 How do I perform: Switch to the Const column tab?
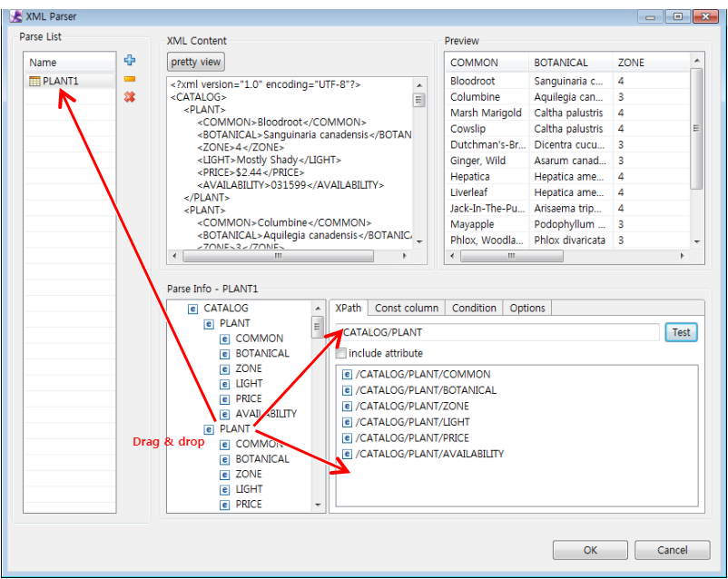(407, 309)
